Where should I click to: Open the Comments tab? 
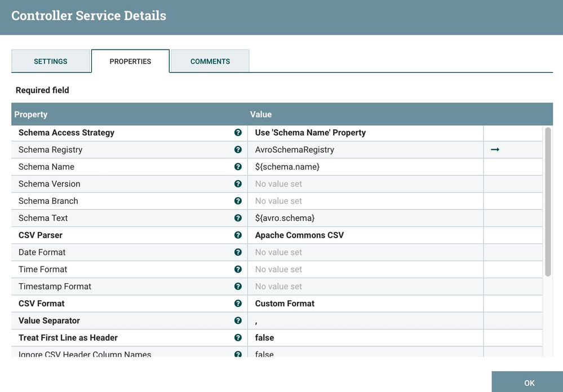(210, 61)
